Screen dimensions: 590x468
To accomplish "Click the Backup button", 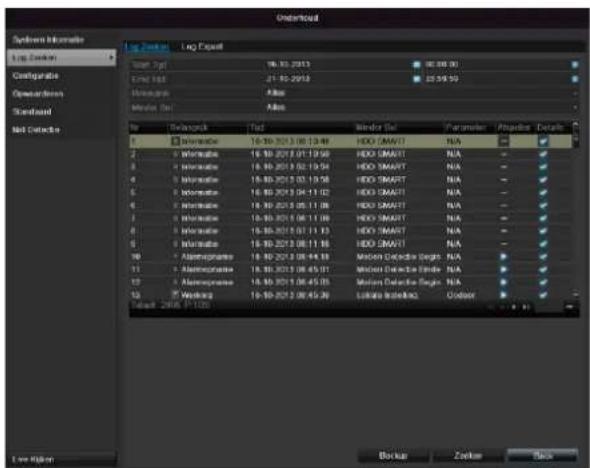I will click(393, 456).
